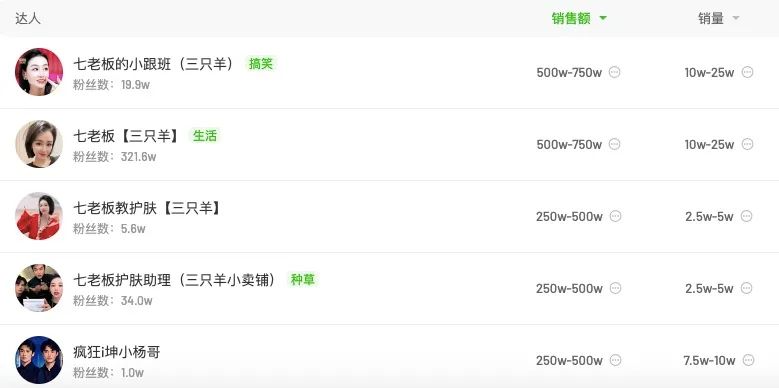Show sales amount details for 七老板教护肤
The image size is (779, 388).
pyautogui.click(x=616, y=216)
